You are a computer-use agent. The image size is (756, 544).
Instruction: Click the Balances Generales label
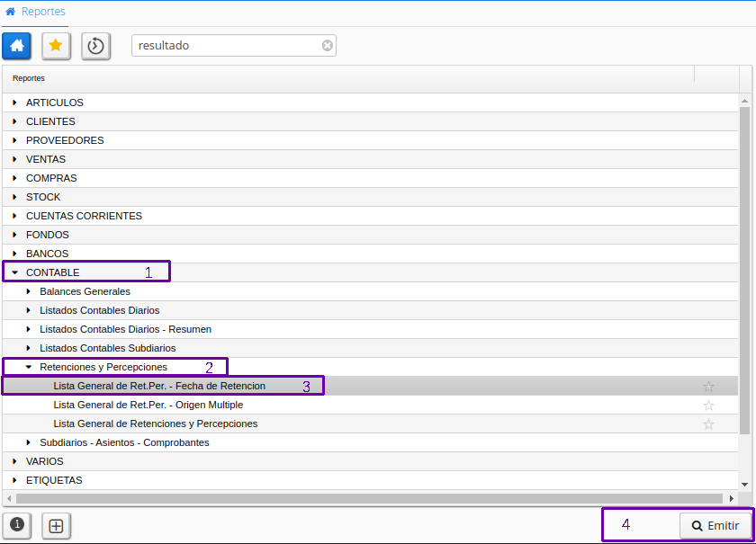point(85,291)
